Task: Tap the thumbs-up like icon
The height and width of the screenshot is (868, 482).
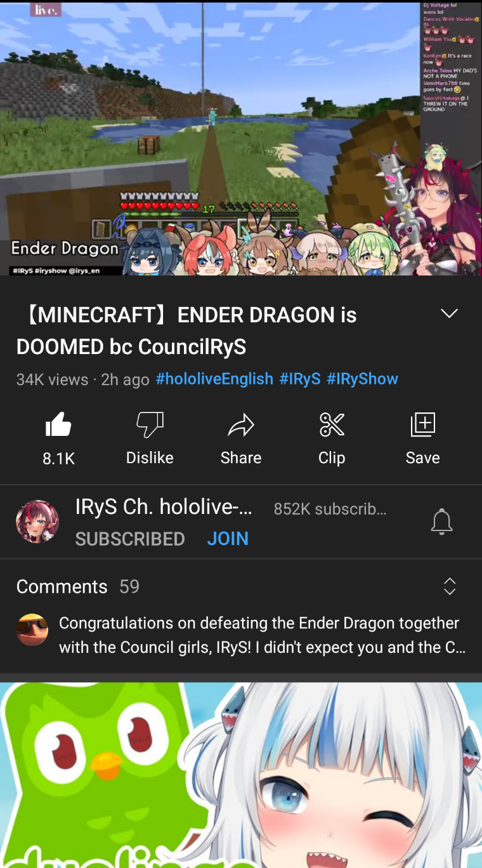Action: pos(58,424)
